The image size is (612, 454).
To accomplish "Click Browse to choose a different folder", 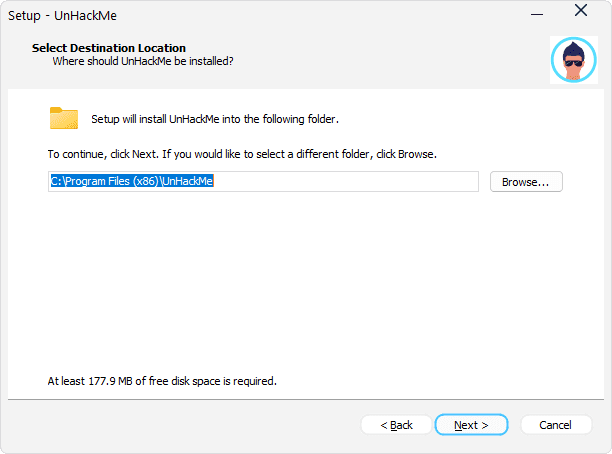I will click(526, 182).
